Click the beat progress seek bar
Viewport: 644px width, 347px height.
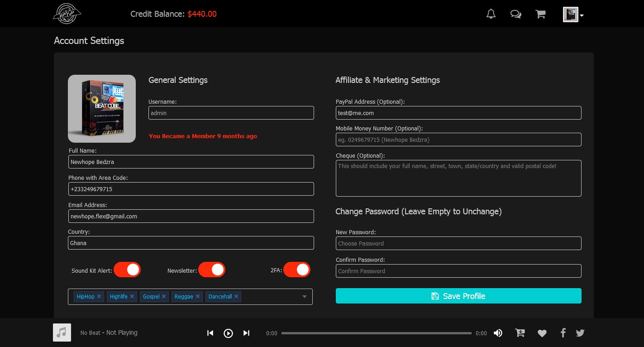pyautogui.click(x=376, y=333)
